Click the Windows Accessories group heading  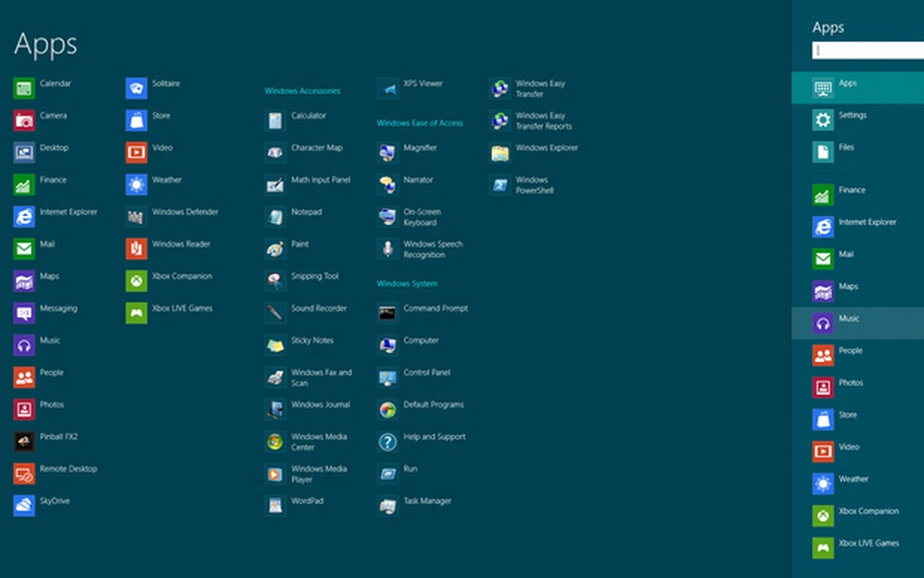[x=302, y=91]
